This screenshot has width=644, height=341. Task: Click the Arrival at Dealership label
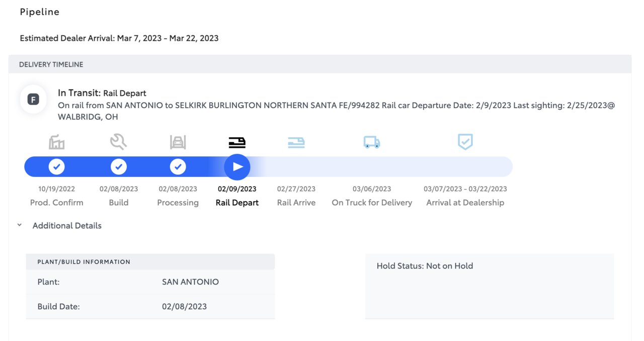pyautogui.click(x=465, y=203)
